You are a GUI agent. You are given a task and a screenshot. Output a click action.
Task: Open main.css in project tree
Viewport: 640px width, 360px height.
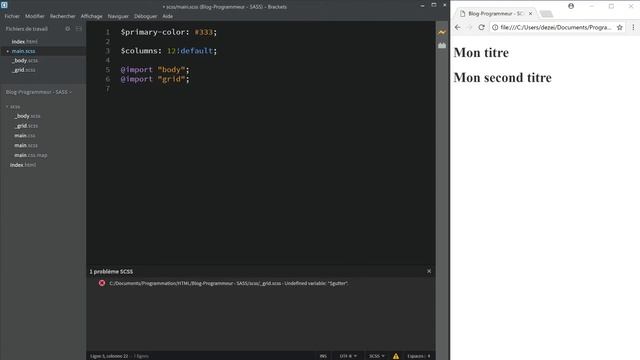click(x=24, y=136)
